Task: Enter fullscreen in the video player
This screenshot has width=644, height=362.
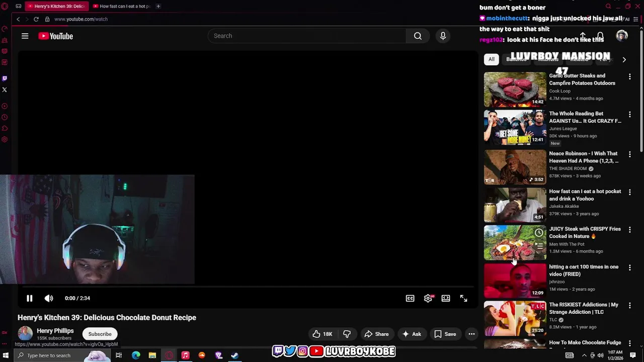Action: tap(463, 298)
